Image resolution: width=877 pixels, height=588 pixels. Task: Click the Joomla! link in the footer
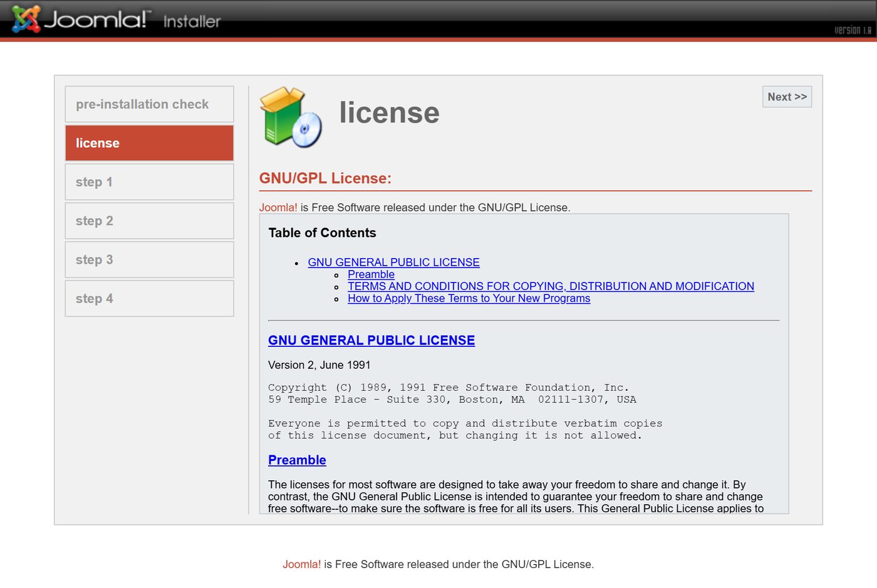[x=301, y=564]
